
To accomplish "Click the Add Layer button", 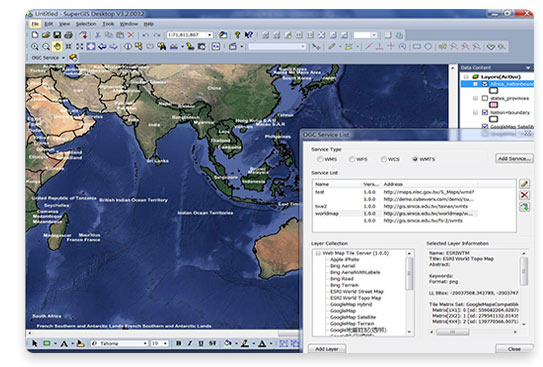I will (x=327, y=349).
